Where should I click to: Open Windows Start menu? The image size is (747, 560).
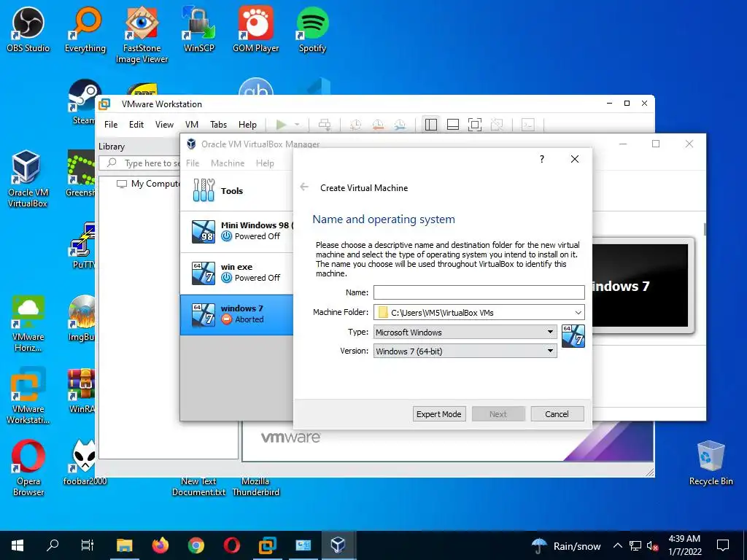click(x=18, y=545)
